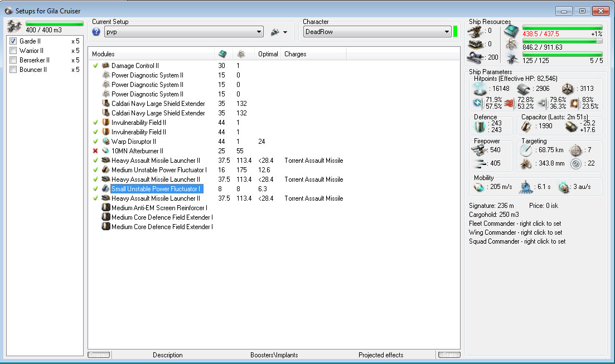615x364 pixels.
Task: Click the thermal resistance icon showing 72.8%
Action: pos(509,103)
